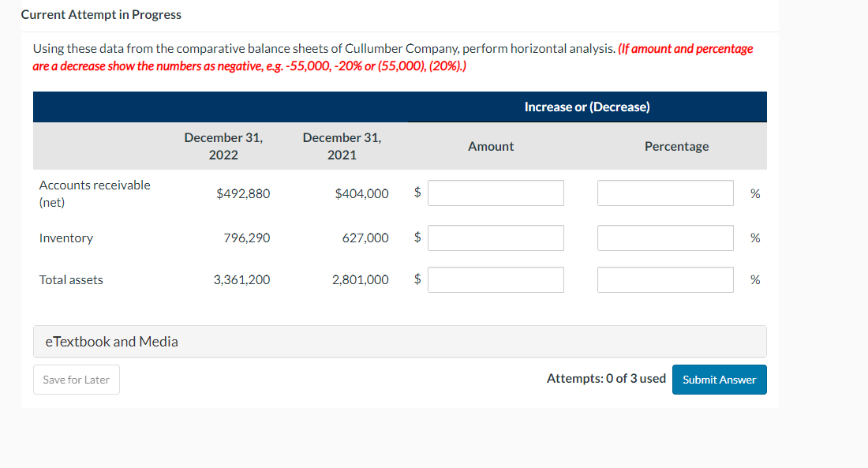Screen dimensions: 868x468
Task: Click the Percentage column header
Action: point(676,146)
